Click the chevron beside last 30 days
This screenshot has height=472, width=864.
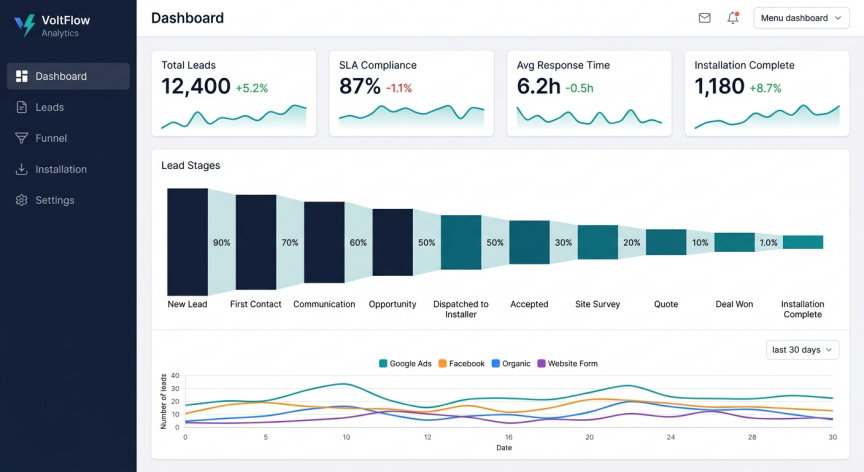tap(829, 350)
